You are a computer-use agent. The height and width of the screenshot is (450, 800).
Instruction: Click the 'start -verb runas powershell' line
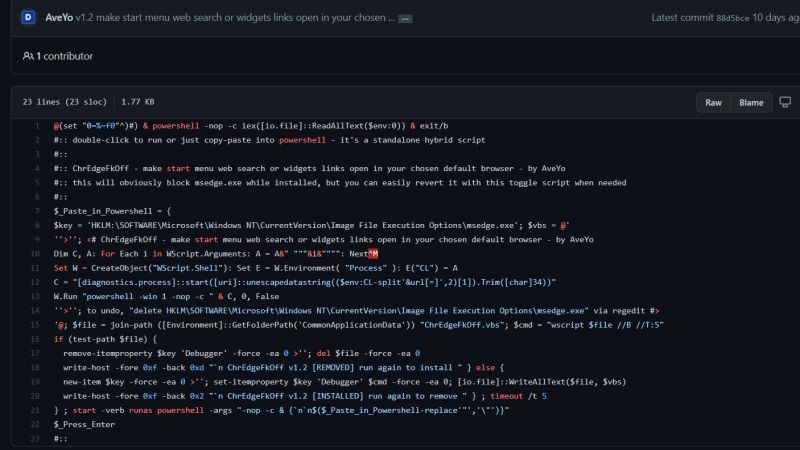tap(281, 410)
